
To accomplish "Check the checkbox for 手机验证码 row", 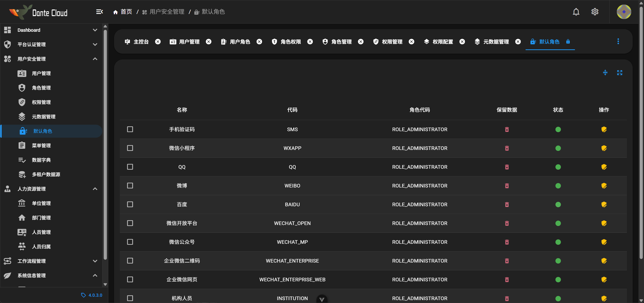I will pos(130,129).
